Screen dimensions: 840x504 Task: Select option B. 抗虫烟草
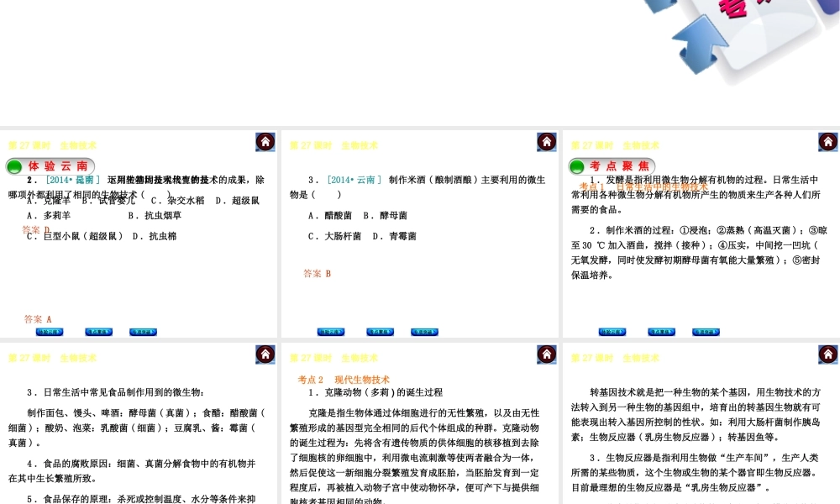pos(155,215)
